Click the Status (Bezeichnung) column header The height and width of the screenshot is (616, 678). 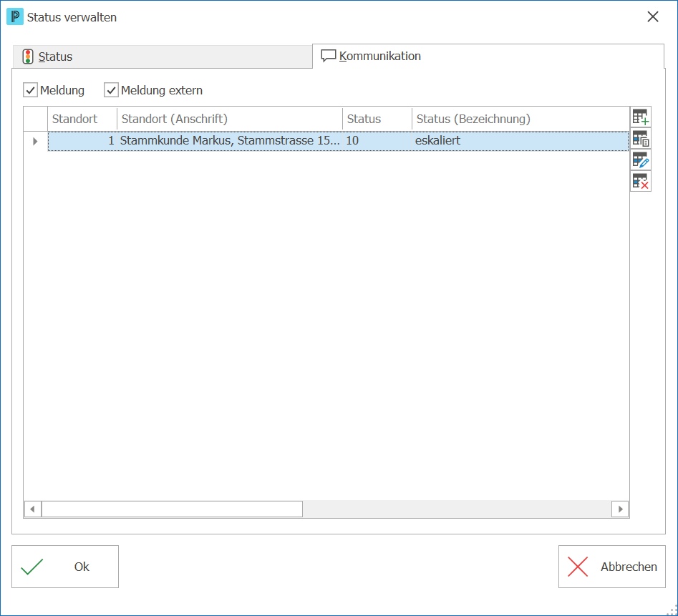coord(520,119)
